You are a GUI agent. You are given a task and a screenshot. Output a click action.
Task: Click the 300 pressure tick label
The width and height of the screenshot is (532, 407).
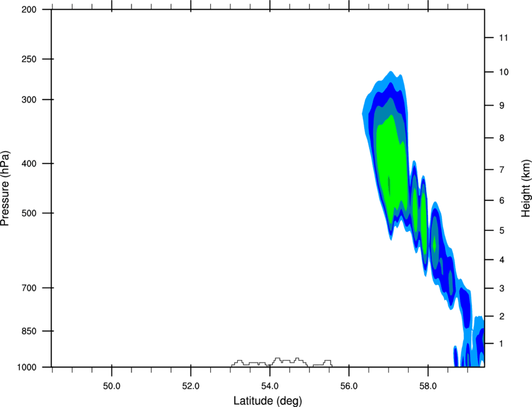pyautogui.click(x=29, y=100)
